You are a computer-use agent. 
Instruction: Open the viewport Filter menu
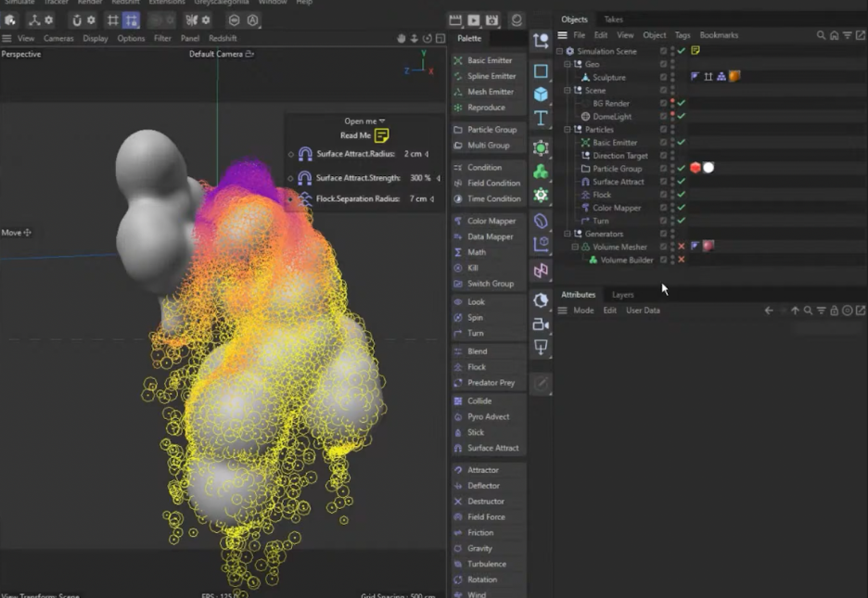click(162, 38)
